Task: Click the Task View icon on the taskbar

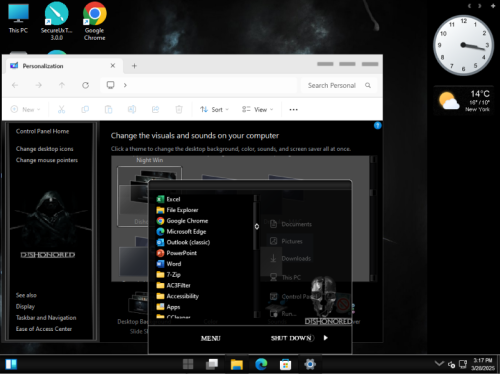Action: [212, 364]
